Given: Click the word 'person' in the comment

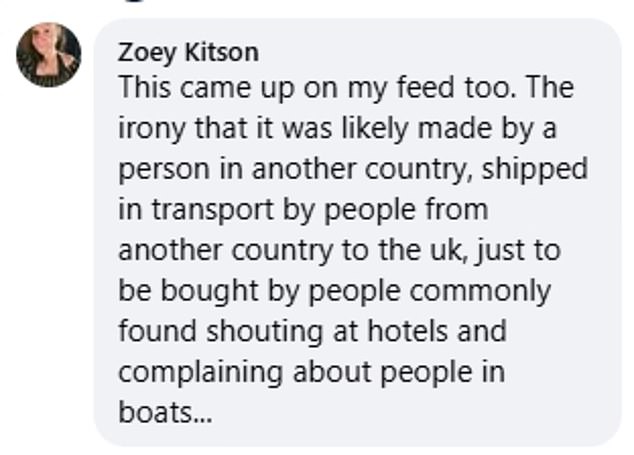Looking at the screenshot, I should (164, 170).
